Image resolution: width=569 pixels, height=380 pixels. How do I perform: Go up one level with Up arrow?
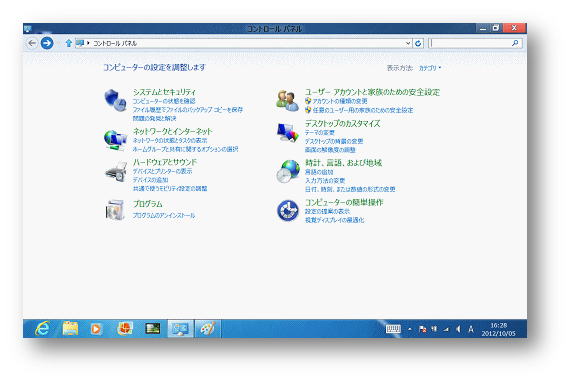point(68,43)
